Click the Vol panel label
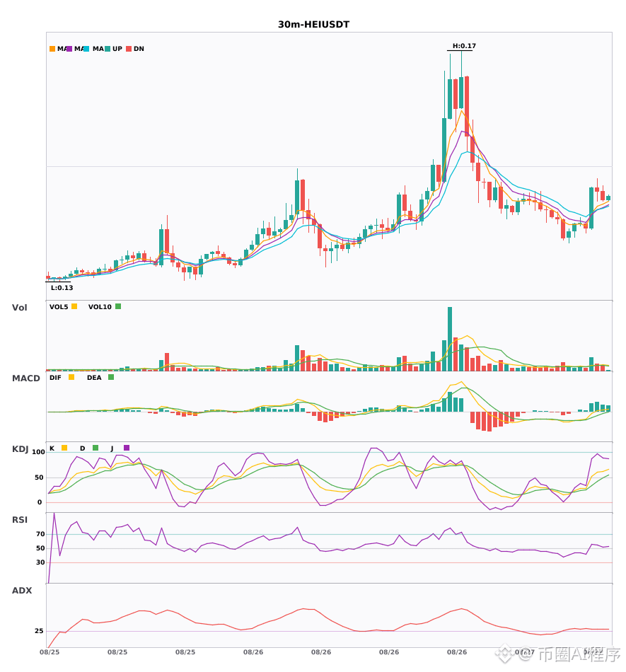626x672 pixels. [19, 308]
